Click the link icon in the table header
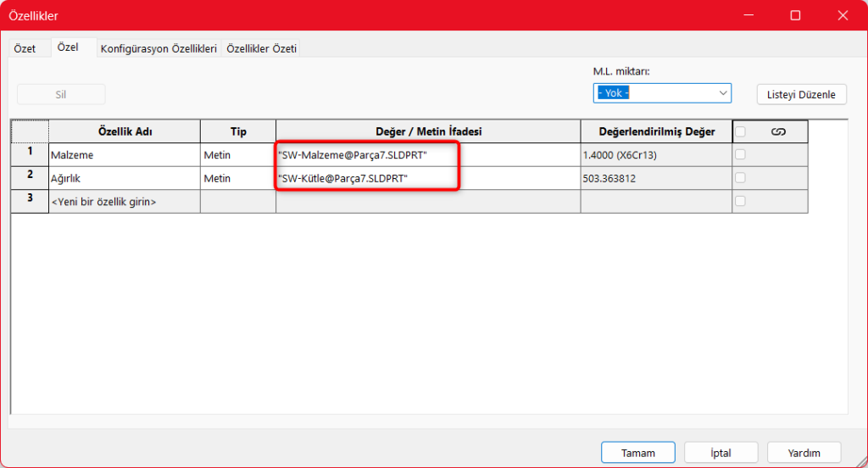Image resolution: width=868 pixels, height=468 pixels. [x=778, y=131]
